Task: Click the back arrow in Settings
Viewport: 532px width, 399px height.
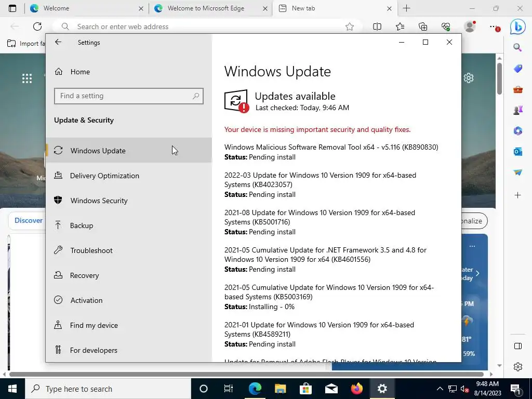Action: click(x=58, y=42)
